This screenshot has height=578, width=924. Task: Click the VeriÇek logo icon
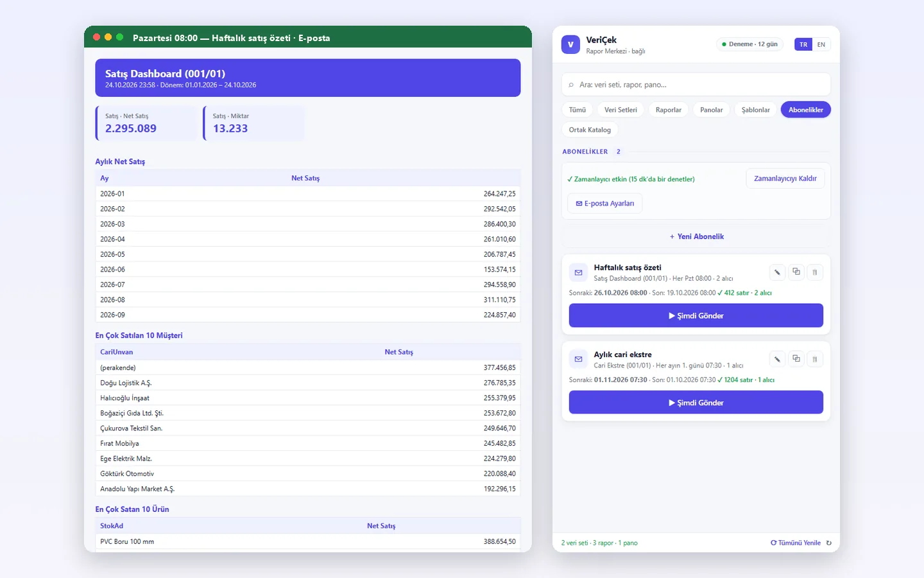pyautogui.click(x=570, y=44)
